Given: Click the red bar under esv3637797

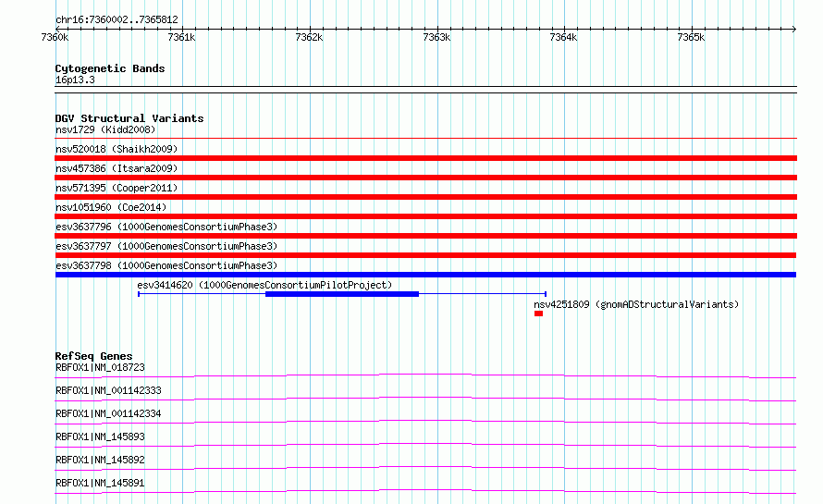Looking at the screenshot, I should pyautogui.click(x=425, y=255).
